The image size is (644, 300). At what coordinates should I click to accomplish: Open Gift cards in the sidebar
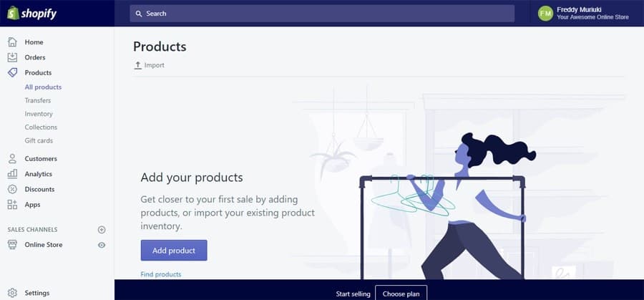[x=39, y=140]
